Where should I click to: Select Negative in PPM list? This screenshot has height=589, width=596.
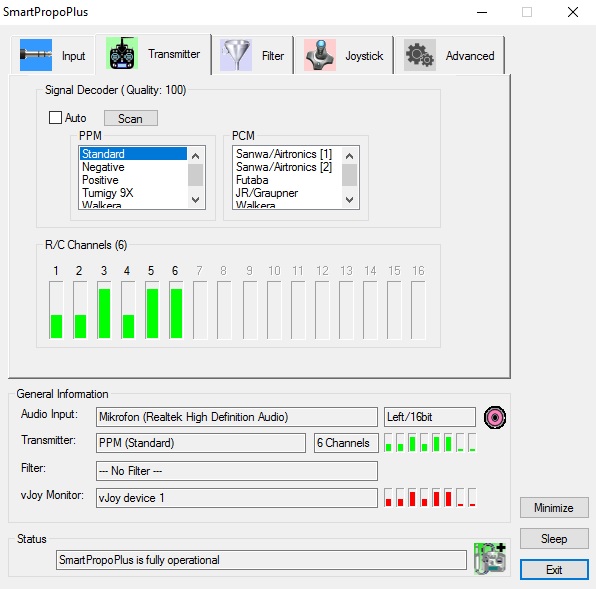[x=133, y=167]
